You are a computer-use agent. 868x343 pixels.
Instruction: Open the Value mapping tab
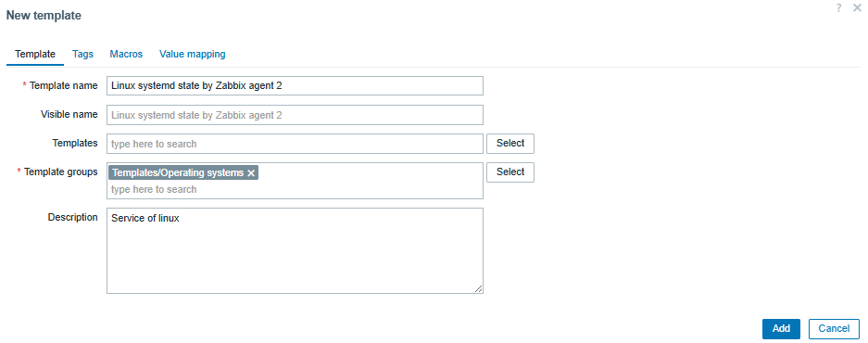click(x=192, y=55)
